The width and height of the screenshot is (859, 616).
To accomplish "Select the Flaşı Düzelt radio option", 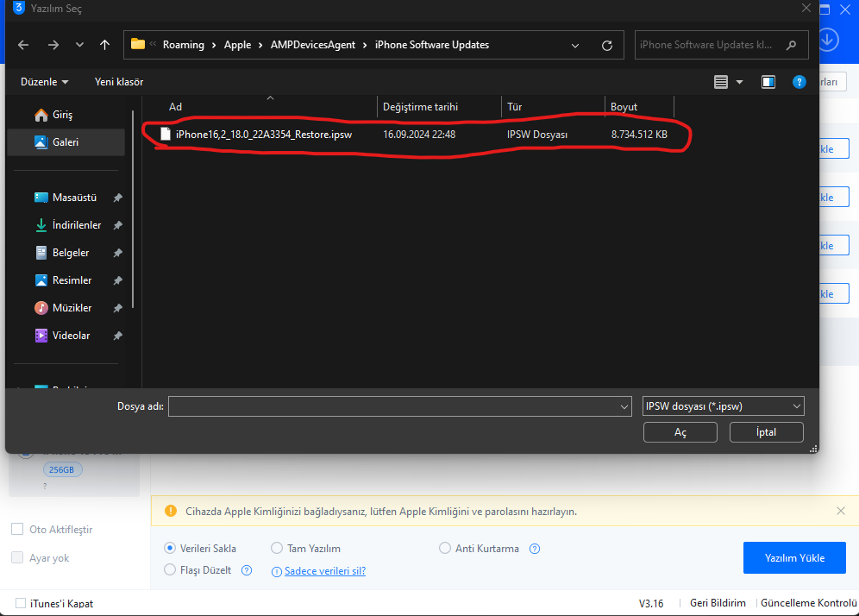I will pyautogui.click(x=170, y=570).
